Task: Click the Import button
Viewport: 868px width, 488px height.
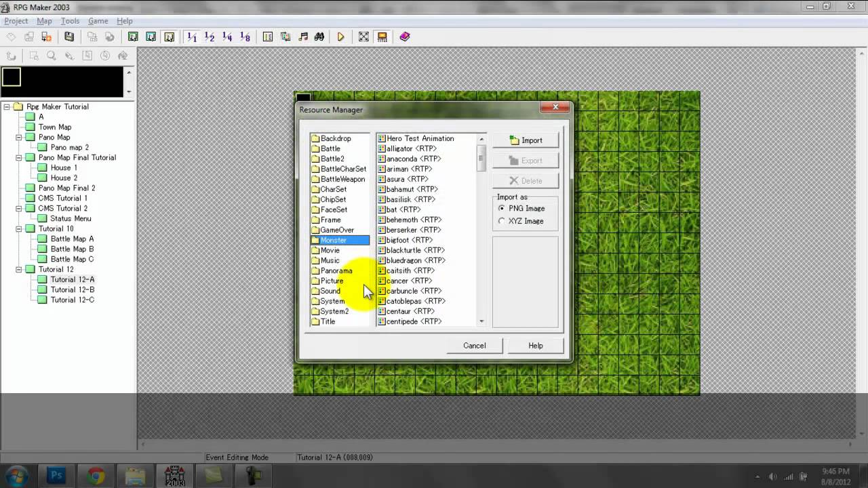Action: pyautogui.click(x=526, y=140)
